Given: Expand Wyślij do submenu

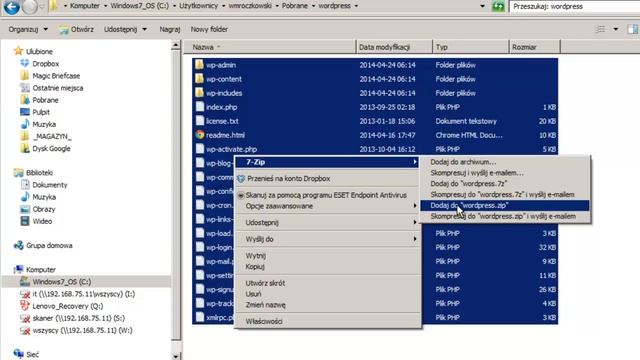Looking at the screenshot, I should (328, 239).
